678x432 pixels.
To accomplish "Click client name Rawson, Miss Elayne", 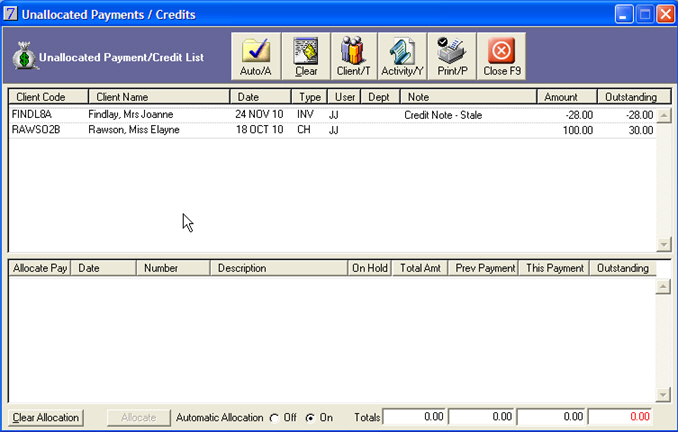I will (x=134, y=130).
